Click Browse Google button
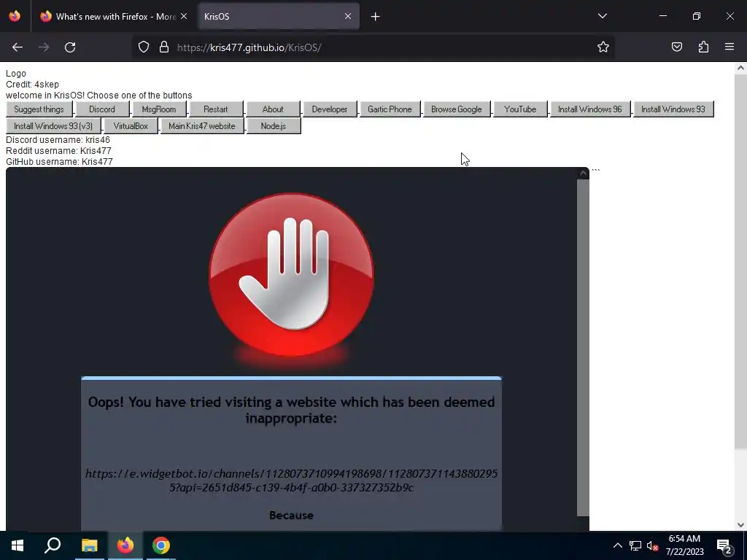The height and width of the screenshot is (560, 747). (x=457, y=109)
